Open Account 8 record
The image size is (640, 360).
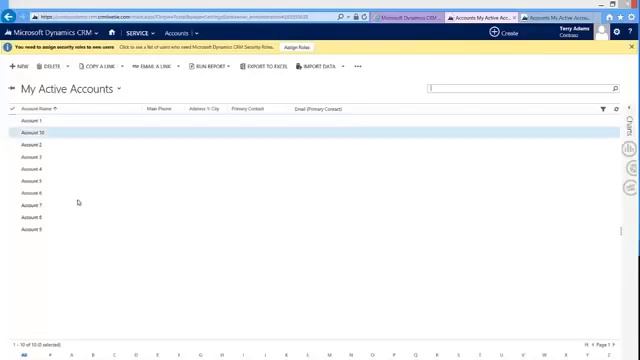tap(31, 217)
